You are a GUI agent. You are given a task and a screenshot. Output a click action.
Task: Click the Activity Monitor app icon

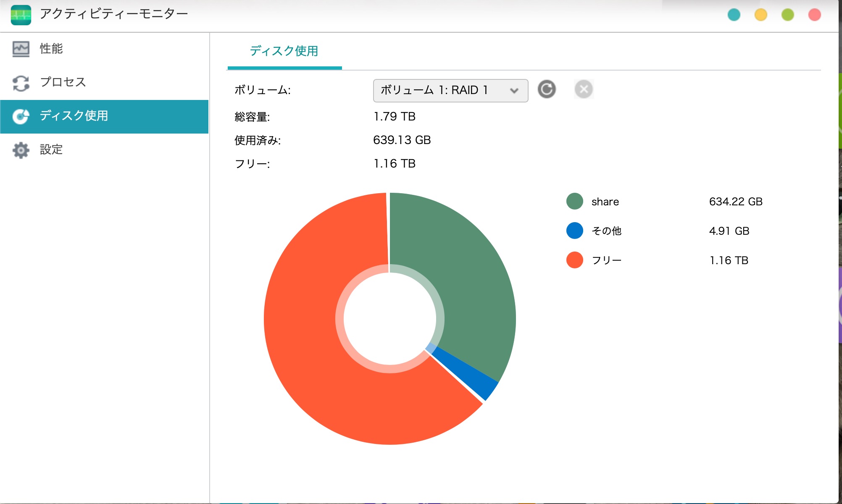click(21, 15)
